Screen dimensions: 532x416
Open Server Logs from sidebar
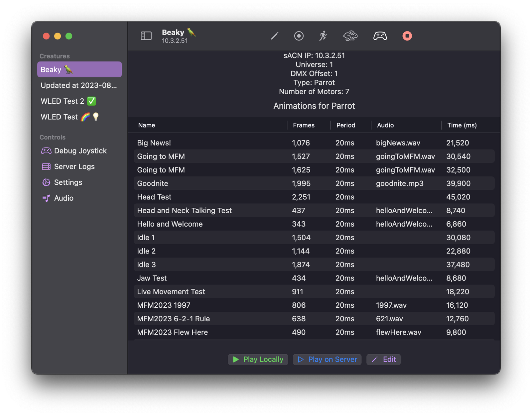(x=74, y=166)
